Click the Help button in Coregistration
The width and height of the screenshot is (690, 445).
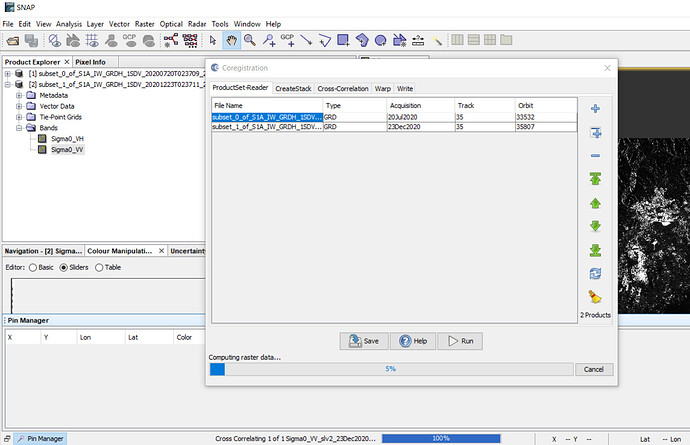click(413, 341)
